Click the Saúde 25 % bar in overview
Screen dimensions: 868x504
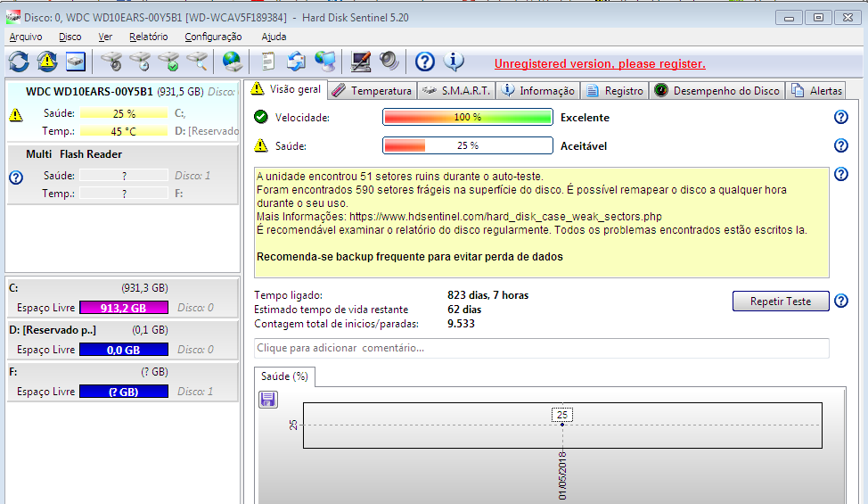pyautogui.click(x=468, y=145)
